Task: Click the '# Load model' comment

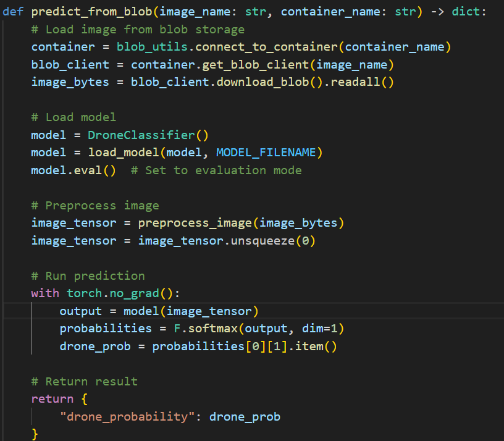Action: click(73, 117)
